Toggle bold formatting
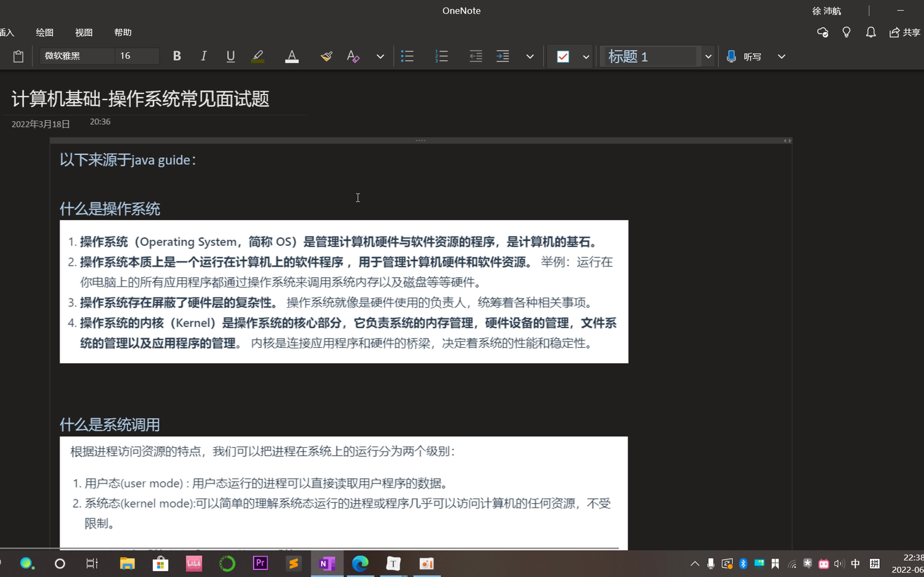The width and height of the screenshot is (924, 577). 177,56
